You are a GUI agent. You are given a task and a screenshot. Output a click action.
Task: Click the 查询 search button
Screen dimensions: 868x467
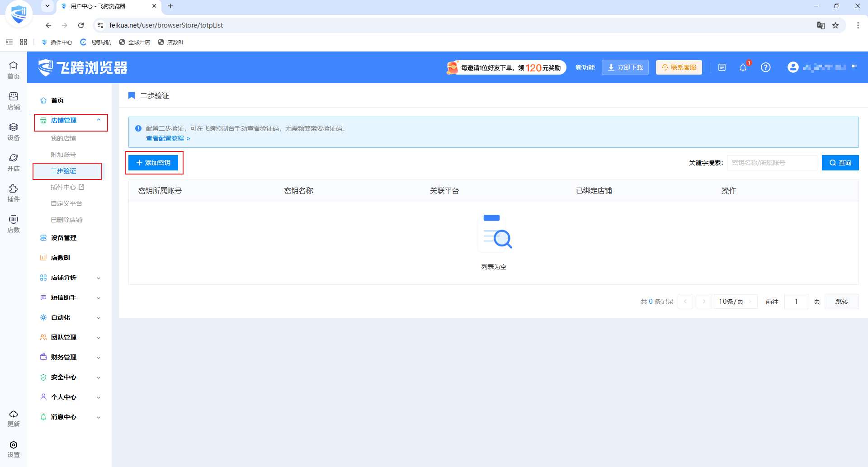point(840,163)
